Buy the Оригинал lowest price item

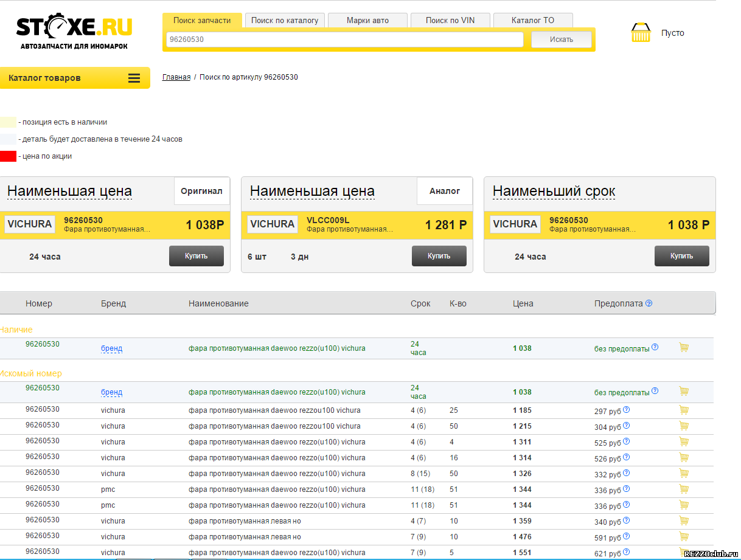tap(197, 256)
